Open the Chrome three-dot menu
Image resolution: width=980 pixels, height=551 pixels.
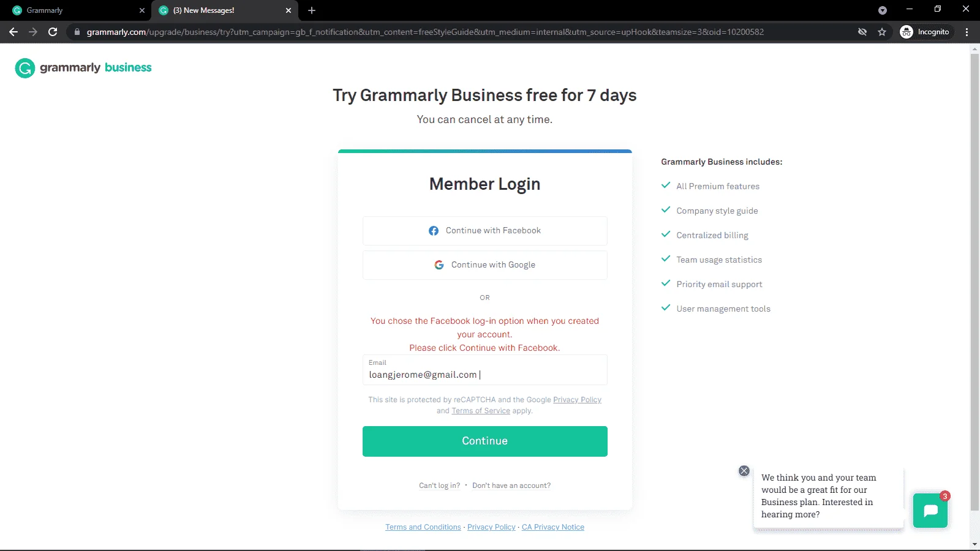click(967, 32)
